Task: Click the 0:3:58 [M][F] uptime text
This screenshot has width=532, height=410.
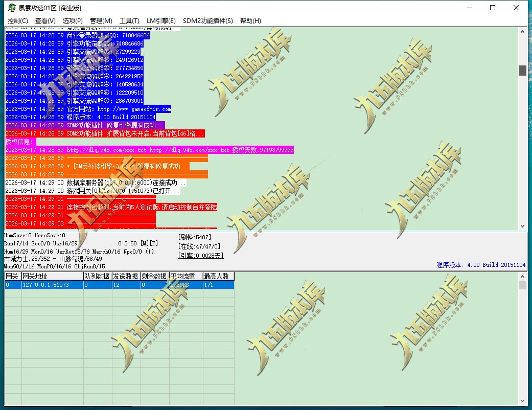Action: click(x=138, y=243)
